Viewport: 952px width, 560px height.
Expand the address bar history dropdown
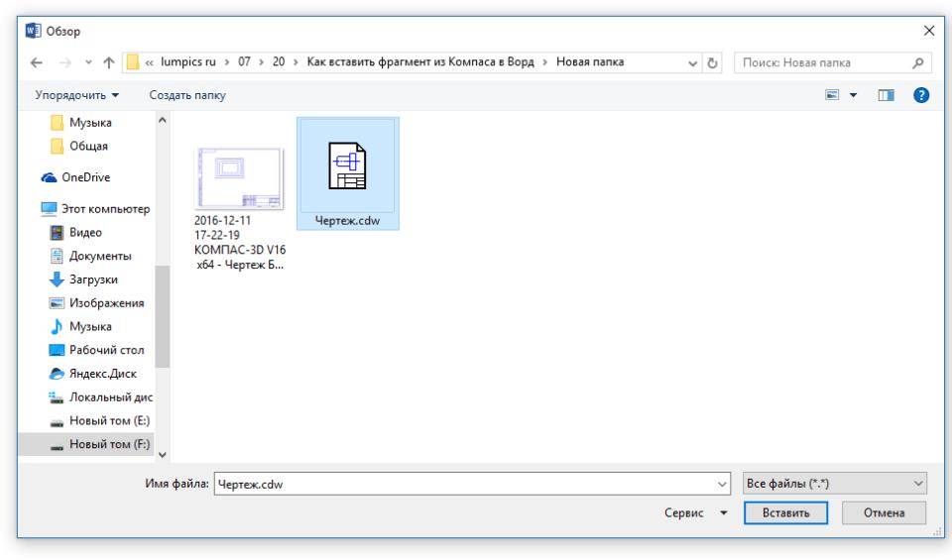tap(690, 63)
